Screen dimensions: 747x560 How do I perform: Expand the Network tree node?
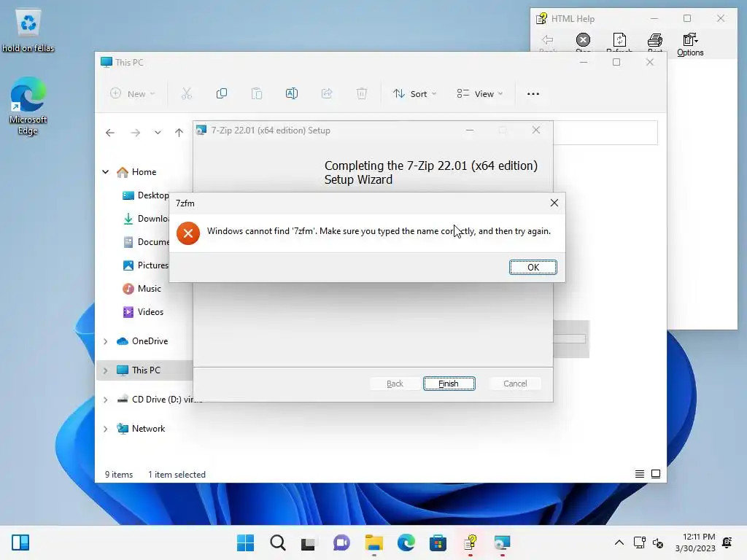click(106, 429)
